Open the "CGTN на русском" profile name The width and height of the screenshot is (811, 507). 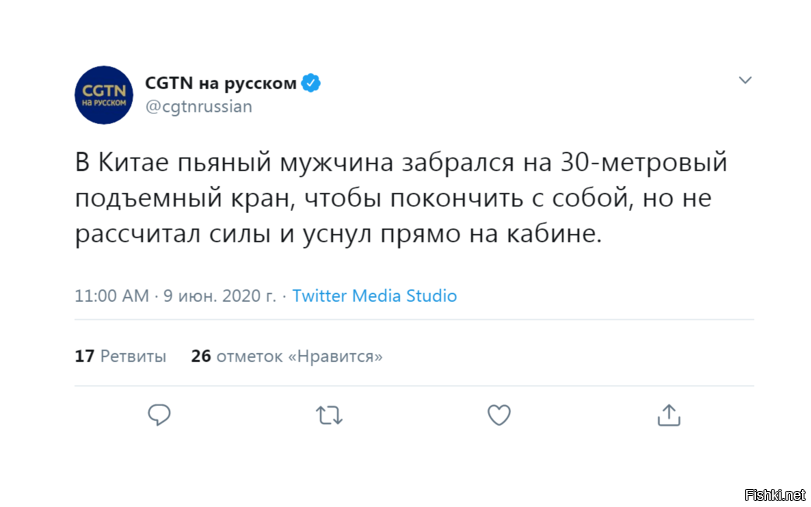point(221,83)
